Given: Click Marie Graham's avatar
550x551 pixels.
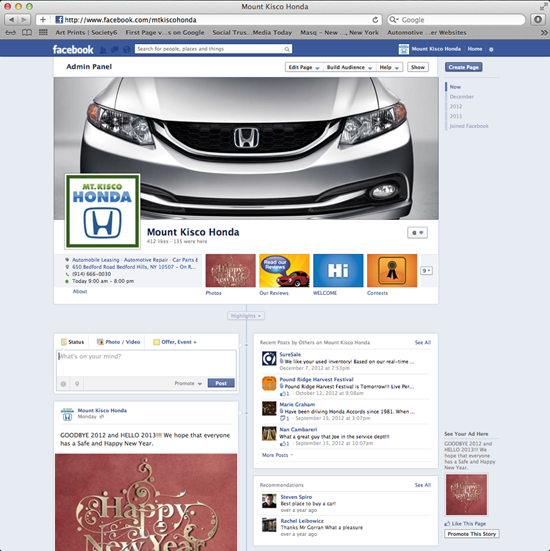Looking at the screenshot, I should click(269, 408).
